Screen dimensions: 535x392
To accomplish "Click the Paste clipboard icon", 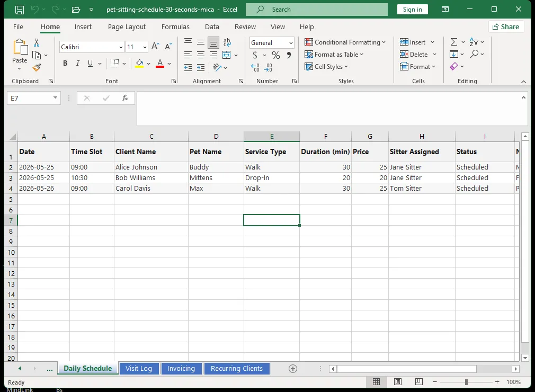I will [20, 47].
